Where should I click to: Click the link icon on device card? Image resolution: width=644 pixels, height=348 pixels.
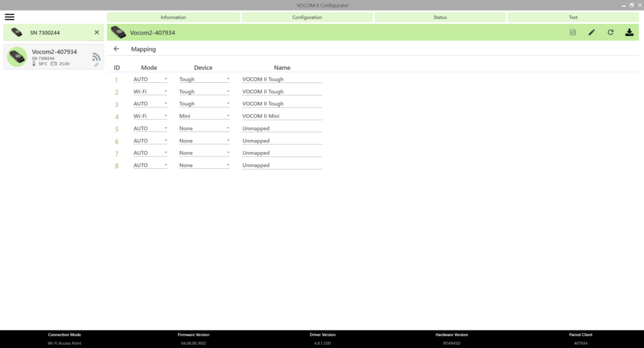tap(96, 65)
